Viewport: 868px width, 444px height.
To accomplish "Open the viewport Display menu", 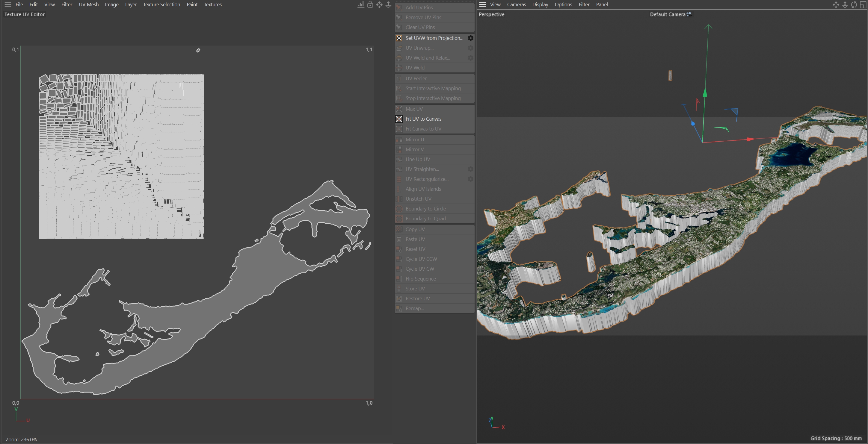I will click(x=540, y=4).
